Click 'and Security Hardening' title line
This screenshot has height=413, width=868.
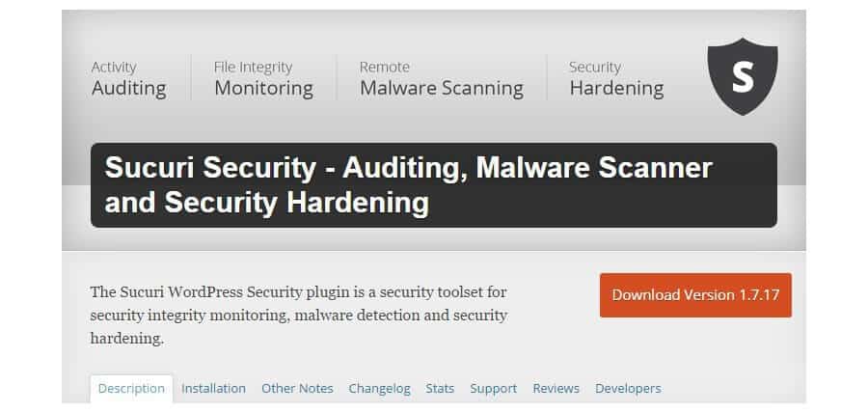point(267,203)
